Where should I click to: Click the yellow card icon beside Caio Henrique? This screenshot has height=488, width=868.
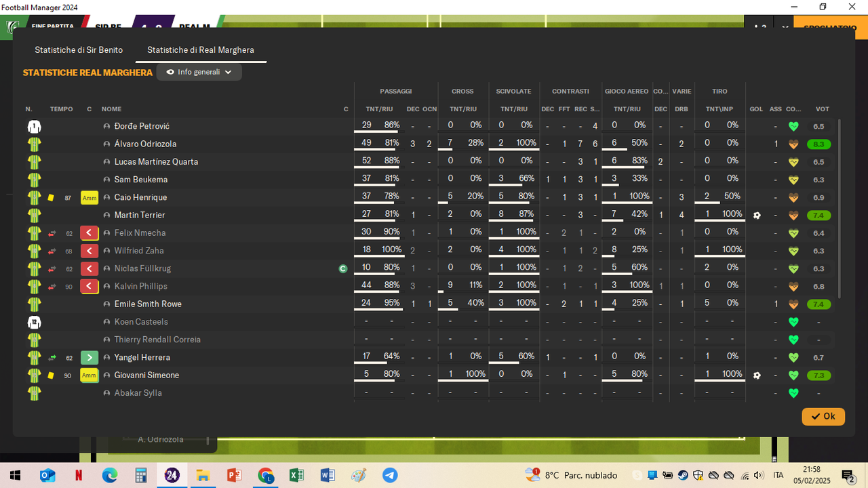51,198
